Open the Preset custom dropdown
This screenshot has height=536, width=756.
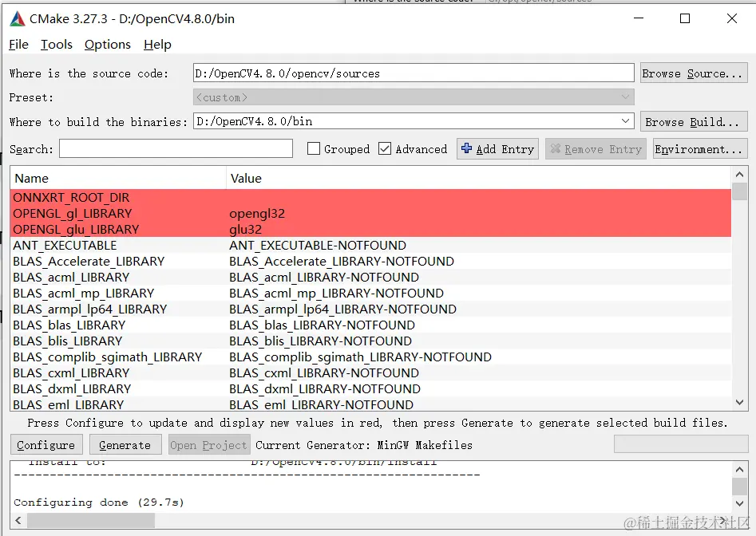coord(414,97)
